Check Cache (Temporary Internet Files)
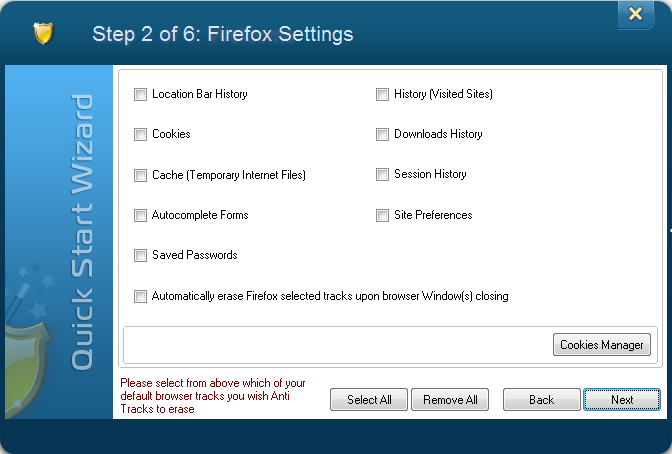 pyautogui.click(x=140, y=175)
